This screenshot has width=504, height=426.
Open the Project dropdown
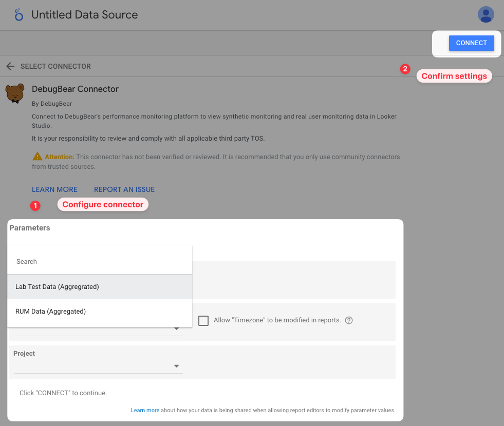(x=98, y=366)
